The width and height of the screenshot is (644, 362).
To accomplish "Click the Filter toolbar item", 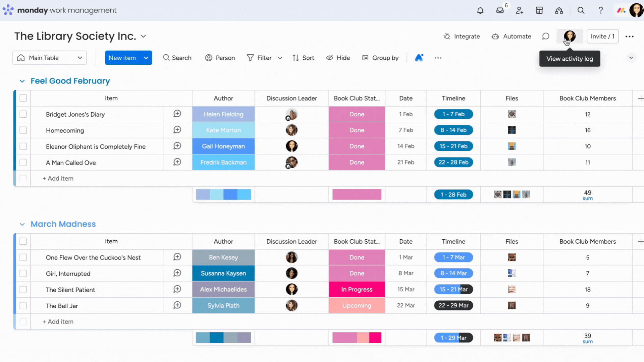I will click(x=260, y=58).
